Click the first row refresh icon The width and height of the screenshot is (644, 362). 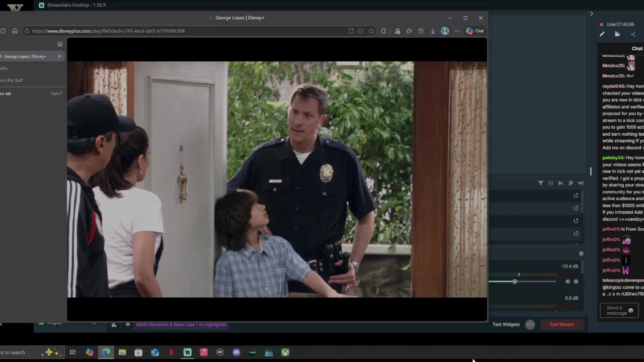tap(576, 196)
